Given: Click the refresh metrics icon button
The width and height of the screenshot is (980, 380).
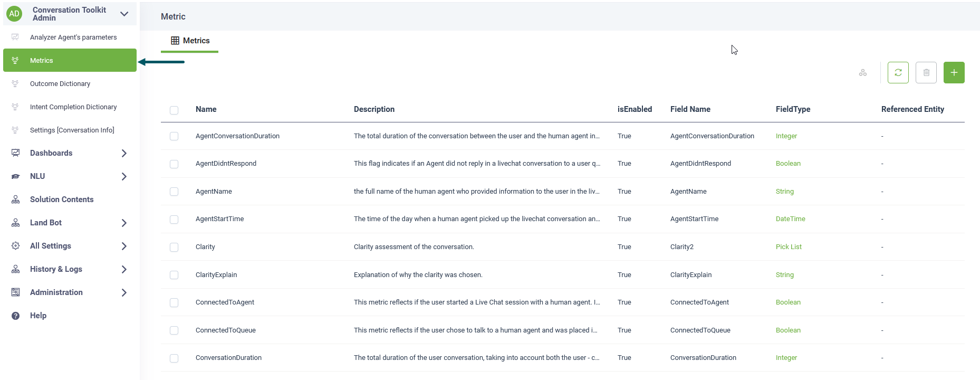Looking at the screenshot, I should tap(898, 73).
